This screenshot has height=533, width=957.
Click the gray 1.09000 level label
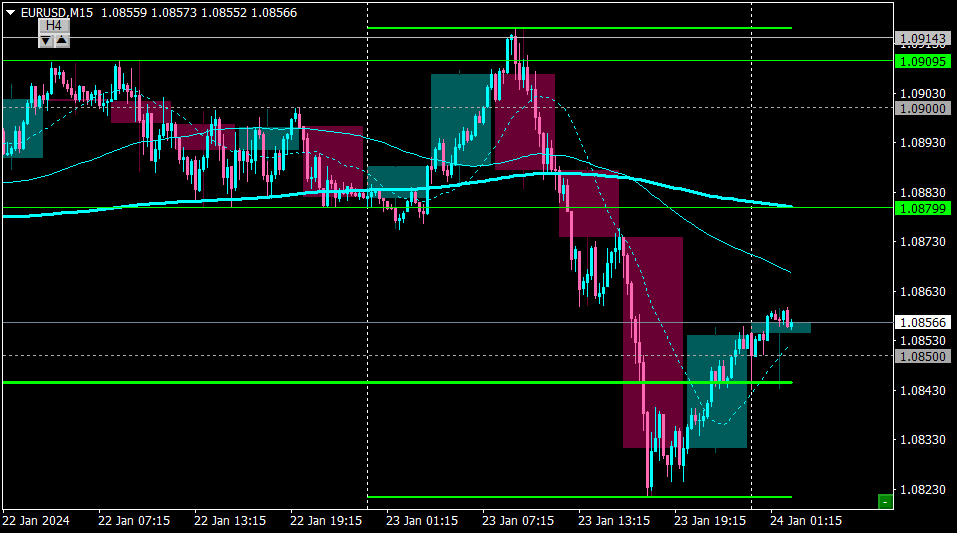coord(923,109)
